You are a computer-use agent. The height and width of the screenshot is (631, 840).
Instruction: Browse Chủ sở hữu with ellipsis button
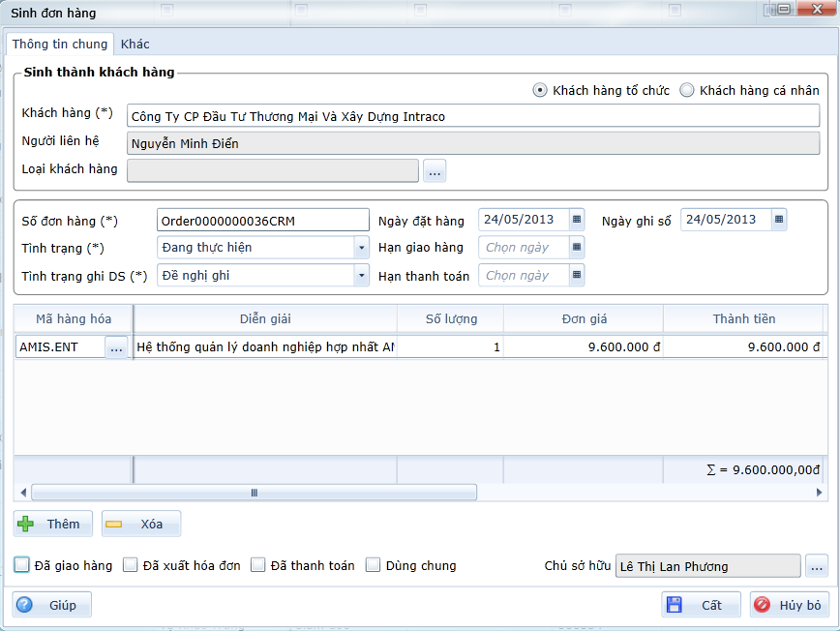816,566
